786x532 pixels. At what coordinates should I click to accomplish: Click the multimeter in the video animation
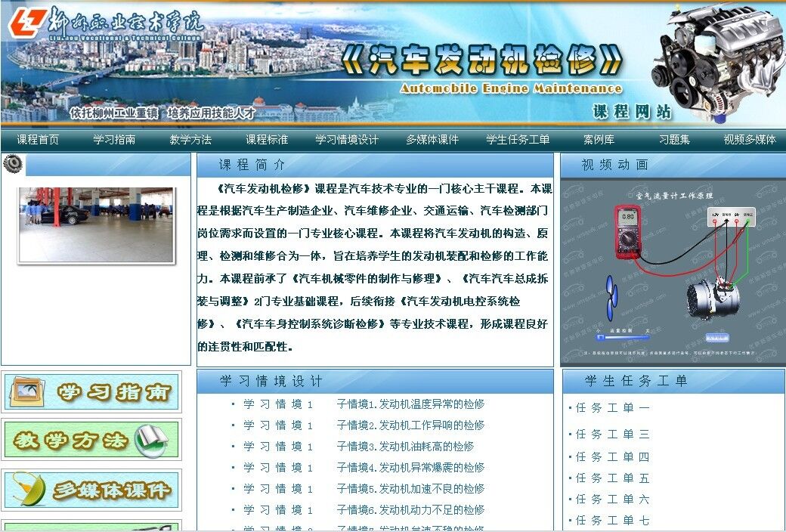point(628,232)
